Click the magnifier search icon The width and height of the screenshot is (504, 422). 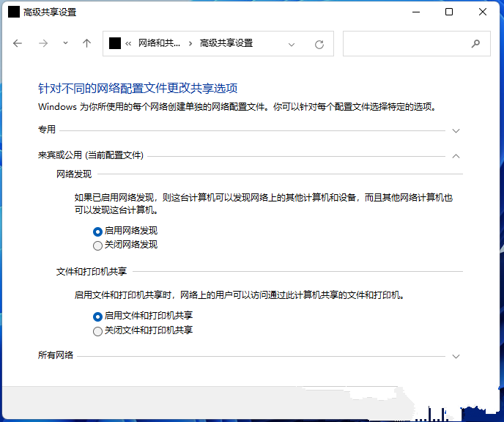point(475,43)
